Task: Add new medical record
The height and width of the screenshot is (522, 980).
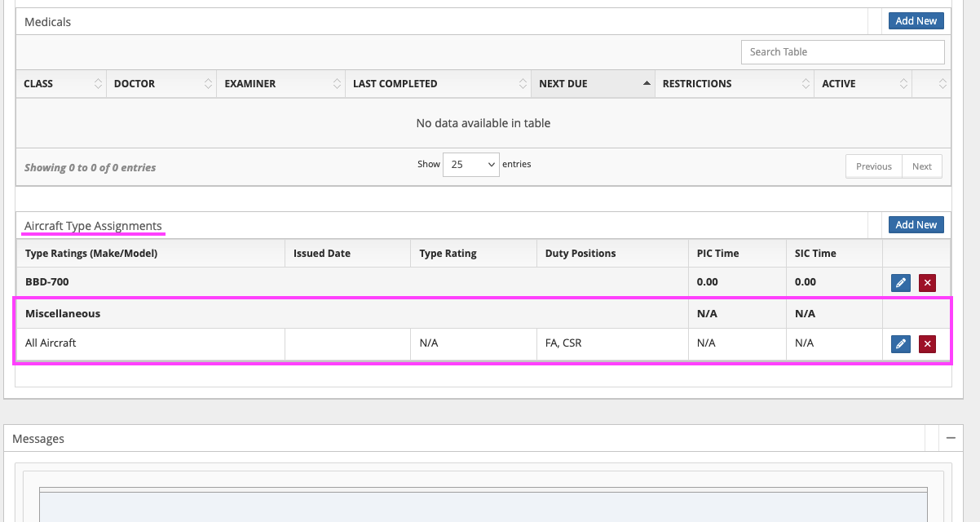Action: [x=916, y=21]
